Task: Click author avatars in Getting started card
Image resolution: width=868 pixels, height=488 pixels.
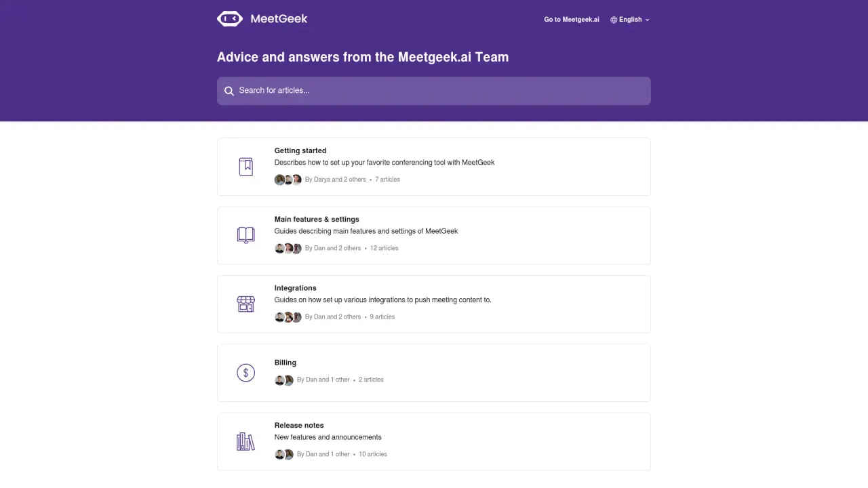Action: (288, 180)
